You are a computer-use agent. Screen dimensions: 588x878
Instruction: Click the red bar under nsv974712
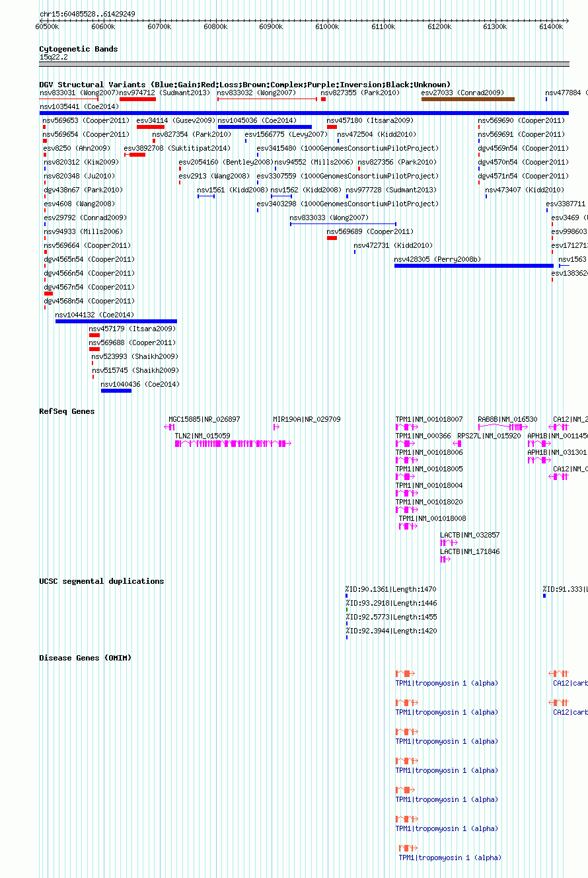pos(137,99)
